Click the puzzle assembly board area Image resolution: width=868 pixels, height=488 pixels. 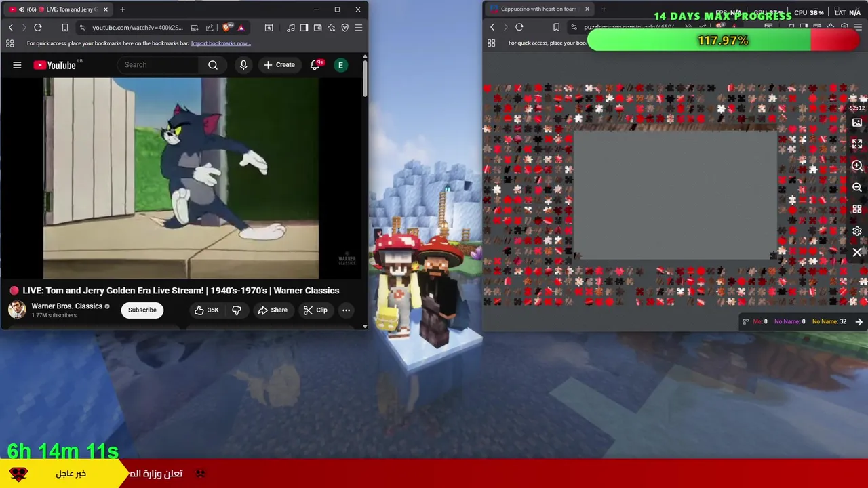(x=675, y=195)
